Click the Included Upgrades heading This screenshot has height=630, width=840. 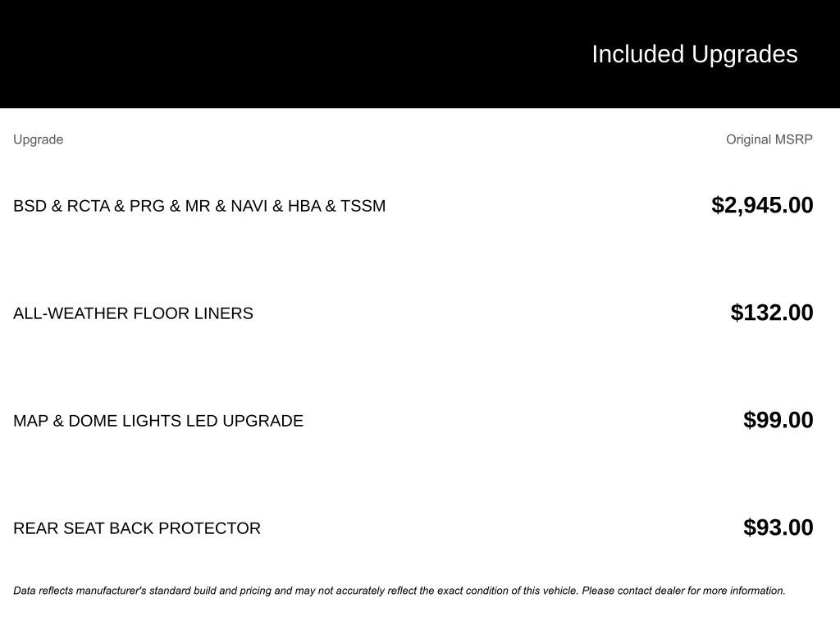694,54
